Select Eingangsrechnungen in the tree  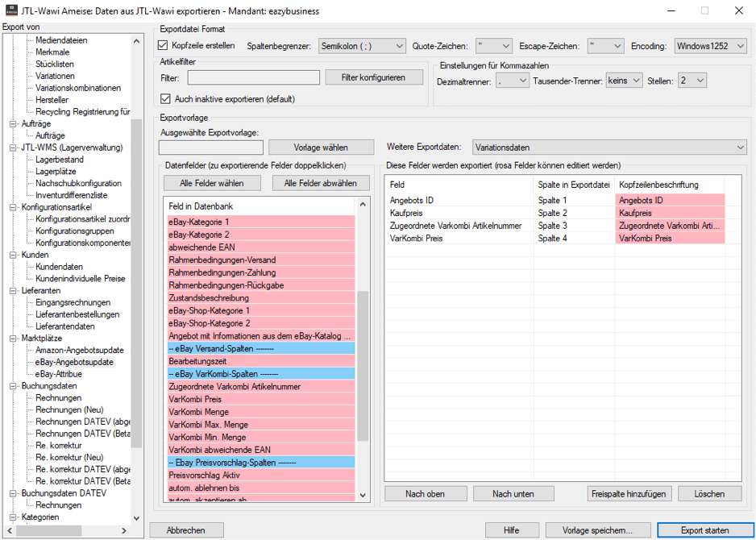(x=73, y=302)
